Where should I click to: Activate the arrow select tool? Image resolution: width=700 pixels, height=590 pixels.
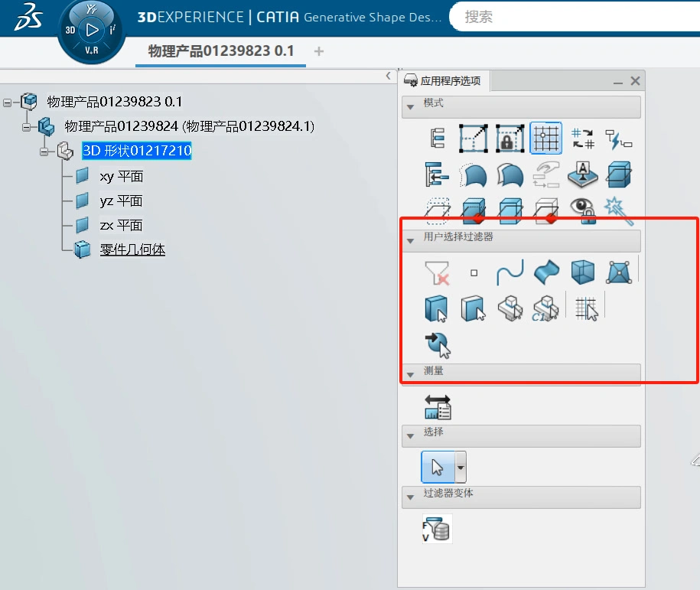click(x=438, y=467)
